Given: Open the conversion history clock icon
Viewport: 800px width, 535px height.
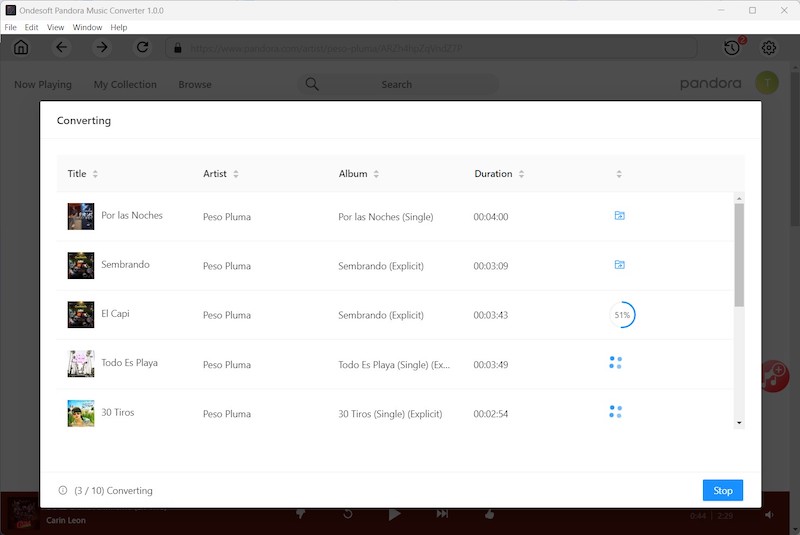Looking at the screenshot, I should click(x=732, y=48).
